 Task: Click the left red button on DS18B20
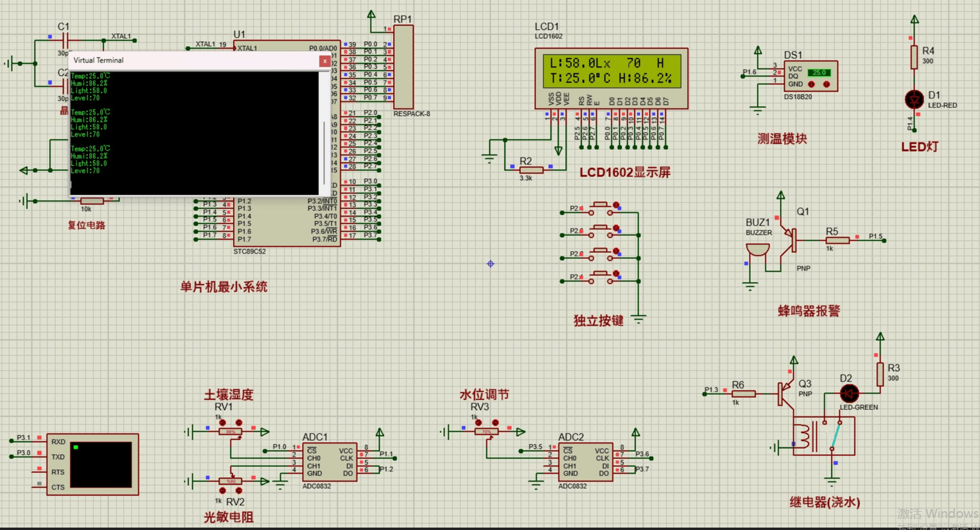tap(811, 84)
